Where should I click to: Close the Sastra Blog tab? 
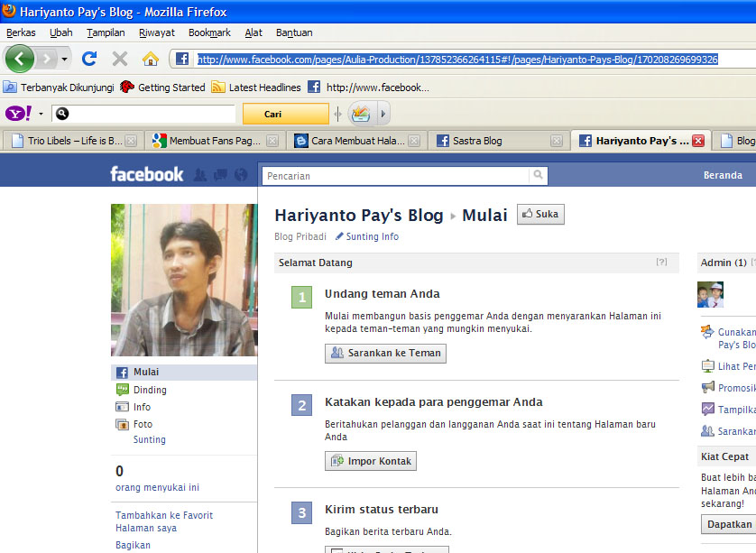[x=557, y=141]
